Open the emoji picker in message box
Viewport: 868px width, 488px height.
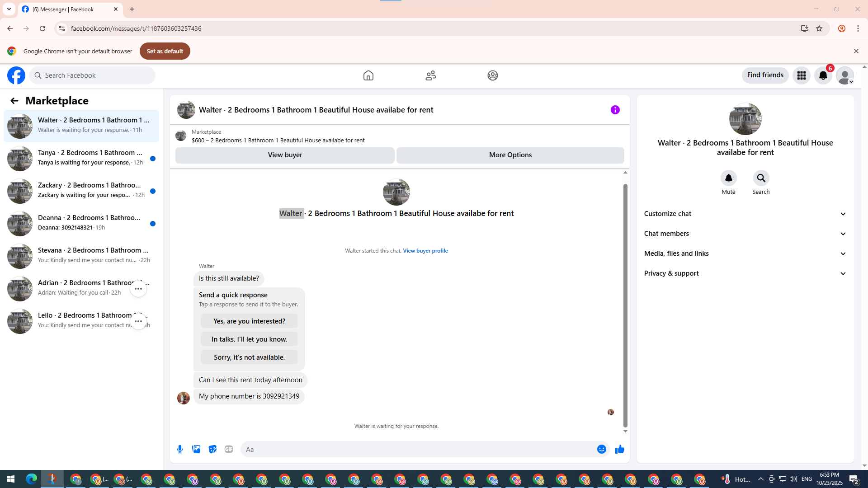tap(601, 449)
